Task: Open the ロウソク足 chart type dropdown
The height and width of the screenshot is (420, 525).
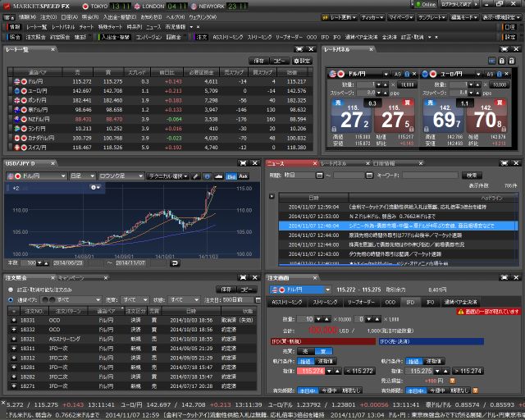Action: (121, 176)
